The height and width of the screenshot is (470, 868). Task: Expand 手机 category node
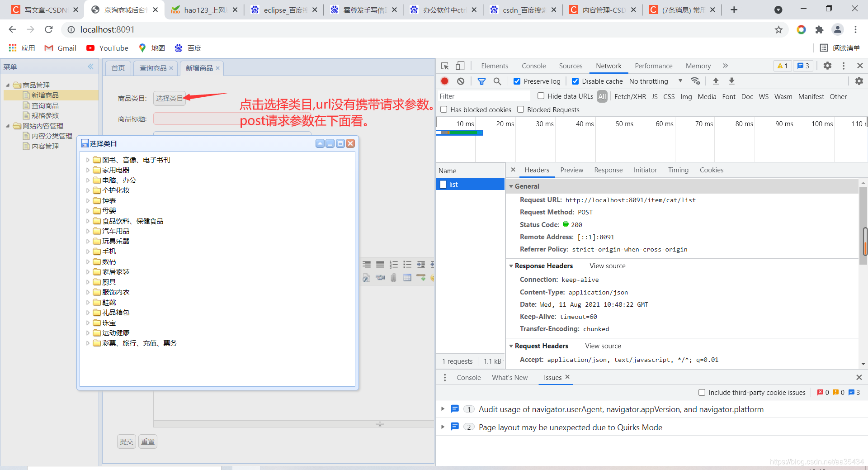point(88,252)
